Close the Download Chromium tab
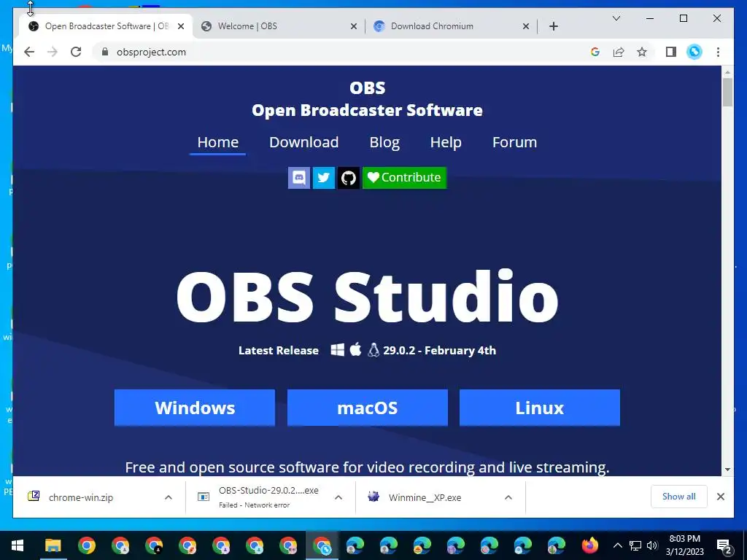The height and width of the screenshot is (560, 747). point(526,26)
